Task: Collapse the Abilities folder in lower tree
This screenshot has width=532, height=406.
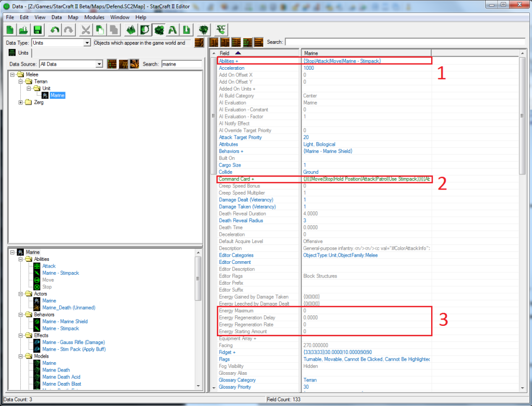Action: coord(21,259)
